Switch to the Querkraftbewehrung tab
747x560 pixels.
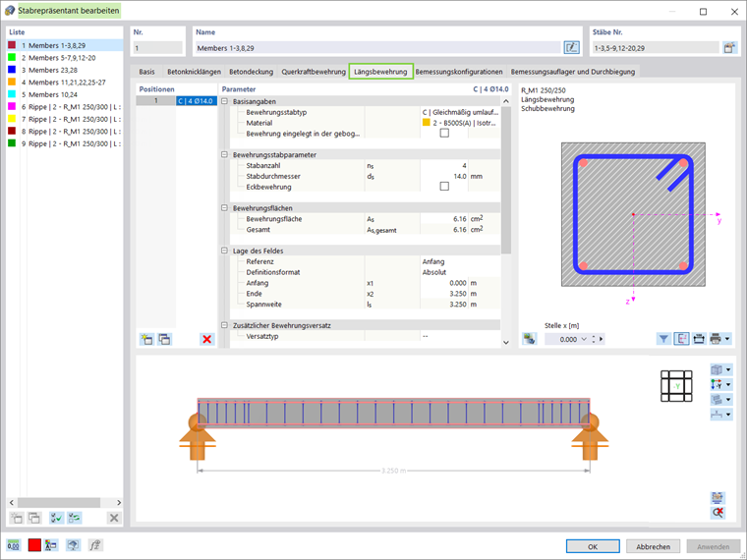pyautogui.click(x=313, y=72)
